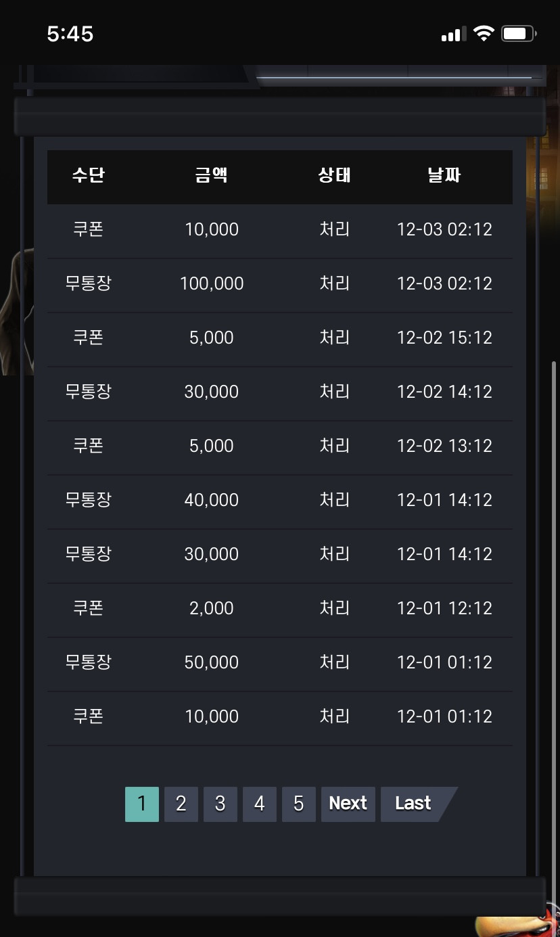Image resolution: width=560 pixels, height=937 pixels.
Task: Tap the cellular signal bars icon
Action: click(x=454, y=34)
